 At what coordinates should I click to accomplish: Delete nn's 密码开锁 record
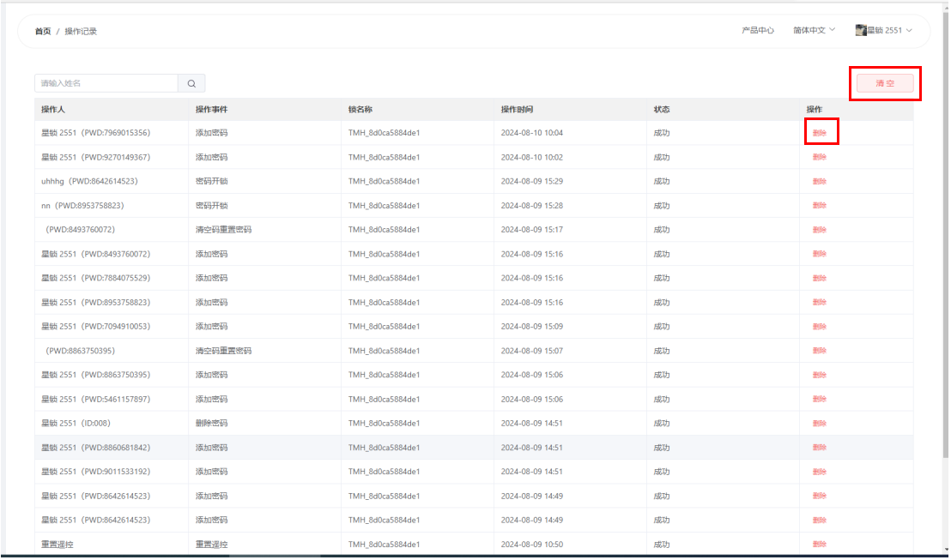(x=820, y=206)
